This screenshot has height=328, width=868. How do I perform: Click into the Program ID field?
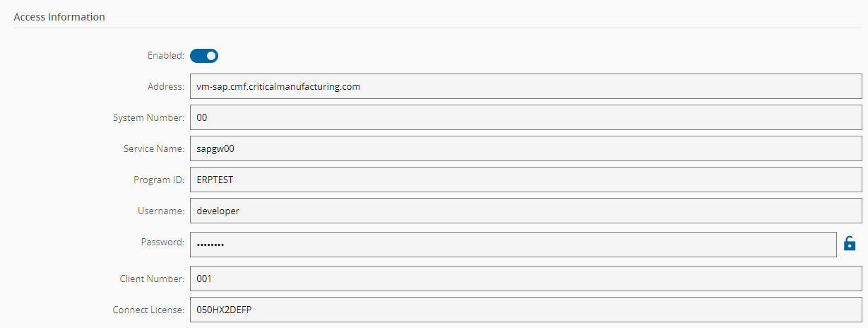click(525, 180)
